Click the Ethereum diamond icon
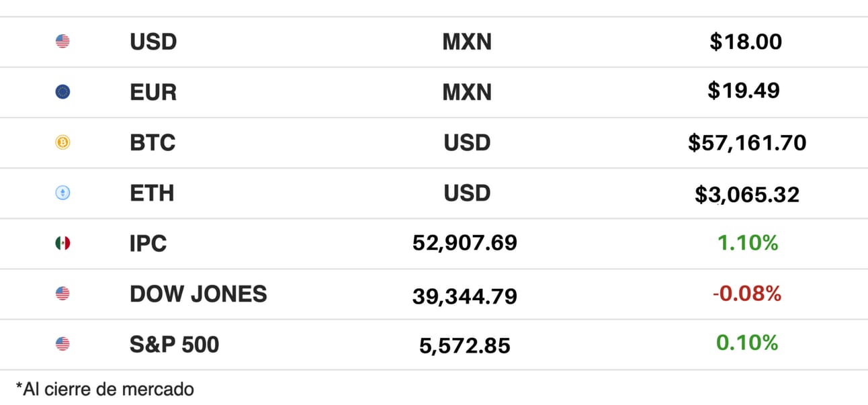The width and height of the screenshot is (868, 405). [62, 193]
